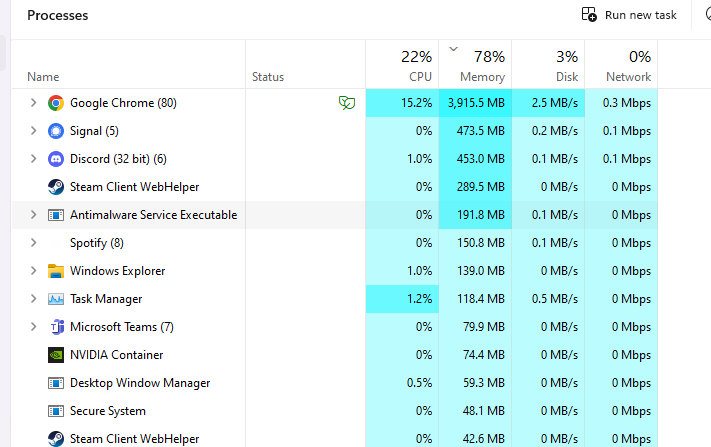
Task: Expand the Task Manager process group
Action: (x=33, y=299)
